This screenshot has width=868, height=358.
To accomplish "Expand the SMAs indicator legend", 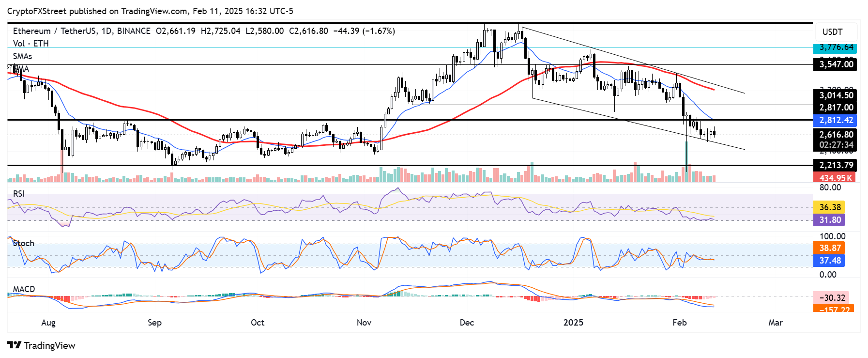I will [x=23, y=56].
